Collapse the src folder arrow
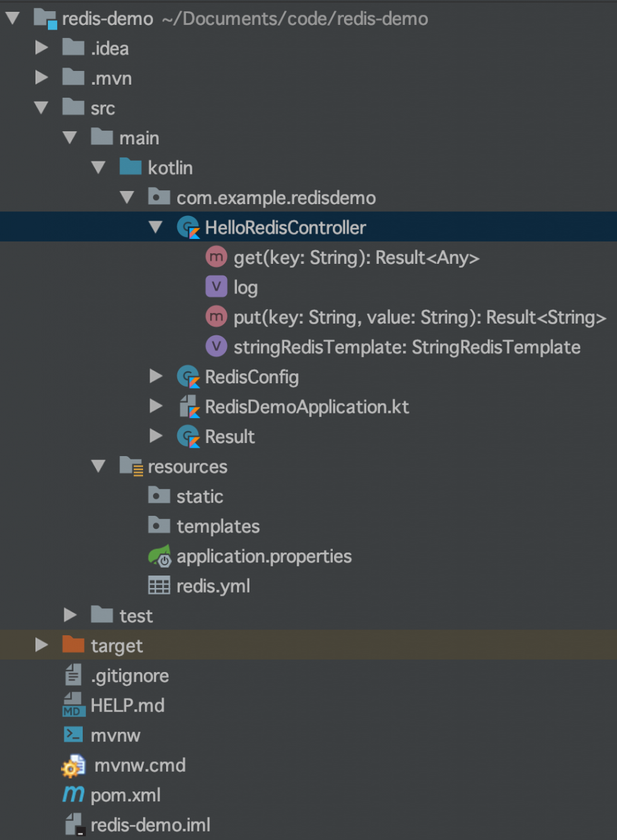 click(x=41, y=108)
